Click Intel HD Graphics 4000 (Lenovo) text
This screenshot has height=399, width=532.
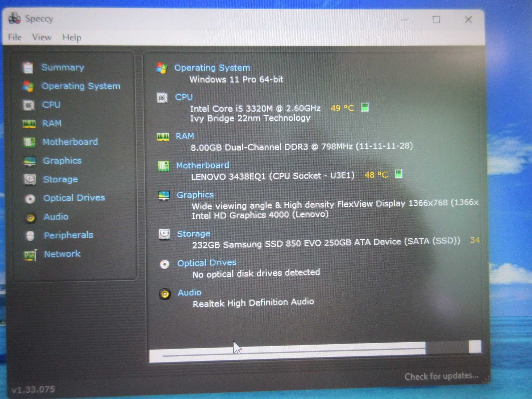click(260, 215)
